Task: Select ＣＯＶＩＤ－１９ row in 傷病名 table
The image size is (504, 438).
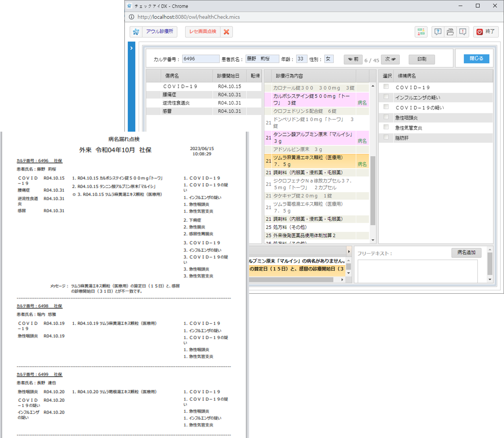Action: [203, 86]
